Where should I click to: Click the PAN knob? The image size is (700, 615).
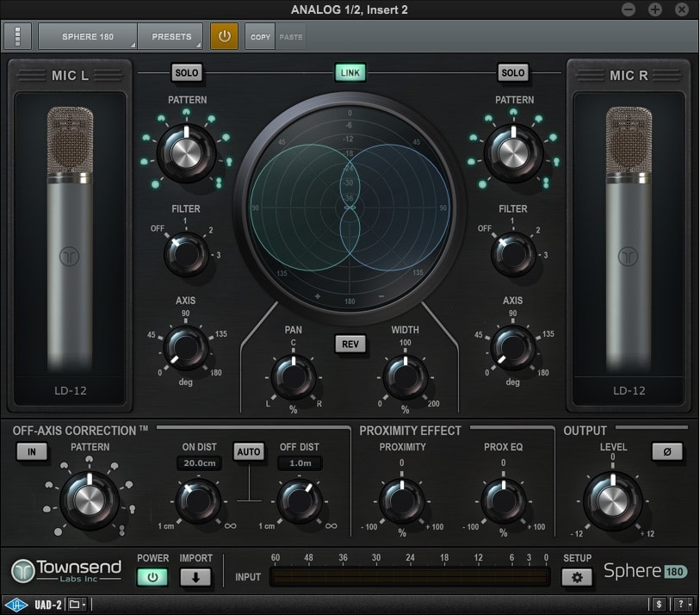point(294,377)
